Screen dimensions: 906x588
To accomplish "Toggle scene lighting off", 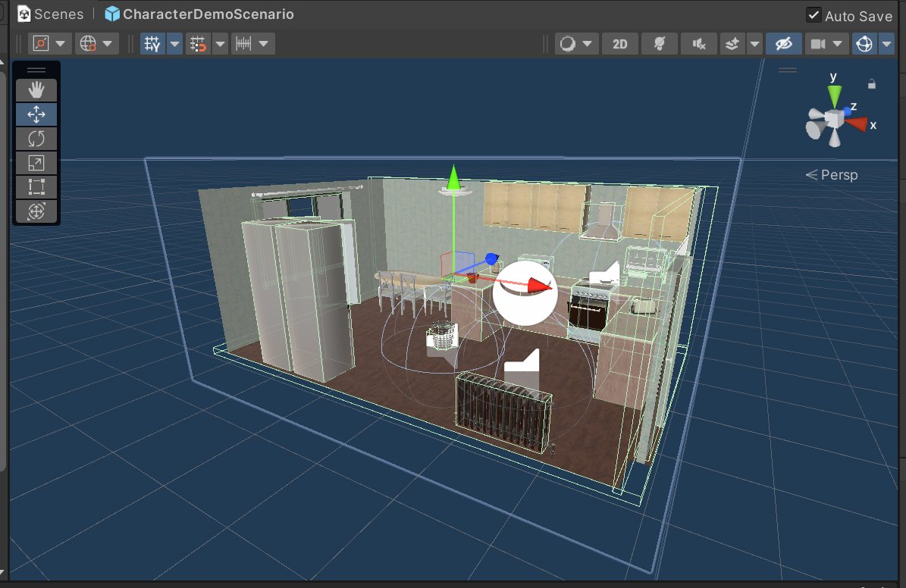I will pos(659,43).
